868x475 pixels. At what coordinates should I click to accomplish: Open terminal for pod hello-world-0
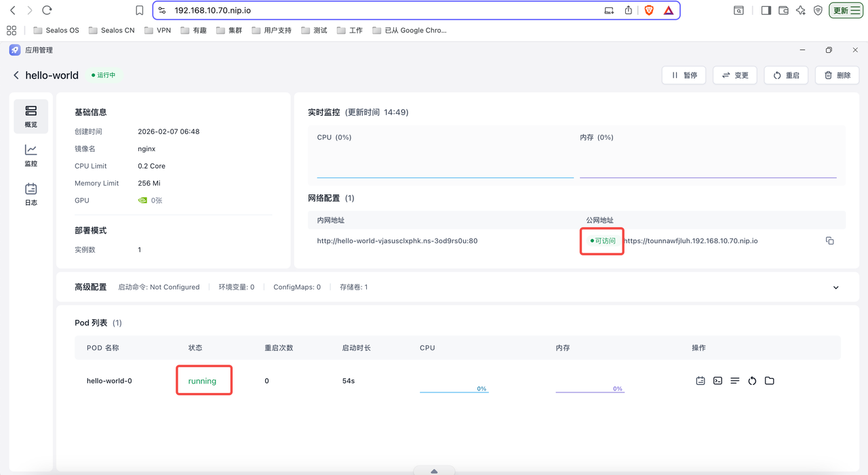pos(717,381)
